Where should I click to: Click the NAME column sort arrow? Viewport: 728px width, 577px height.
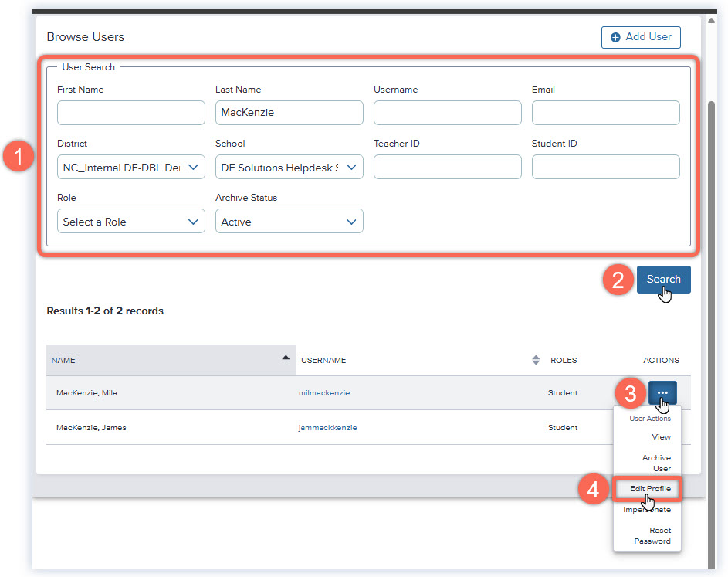286,358
